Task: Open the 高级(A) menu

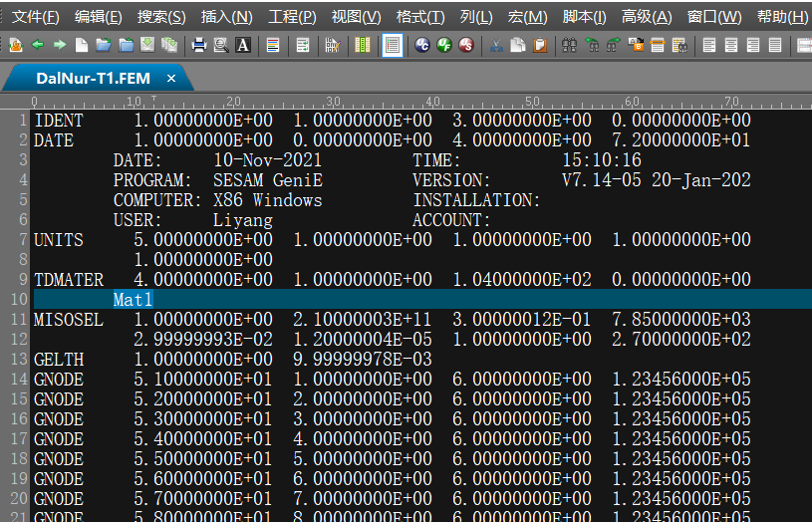Action: point(647,17)
